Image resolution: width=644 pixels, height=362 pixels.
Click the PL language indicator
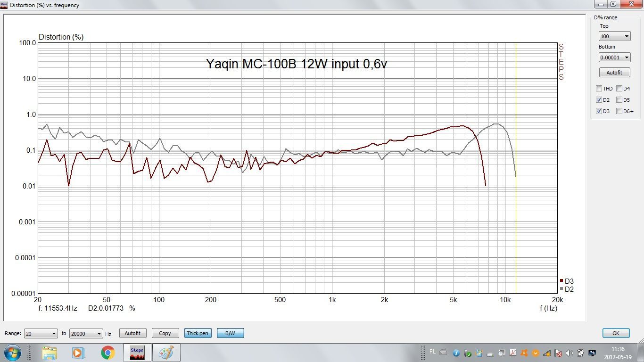[x=433, y=352]
